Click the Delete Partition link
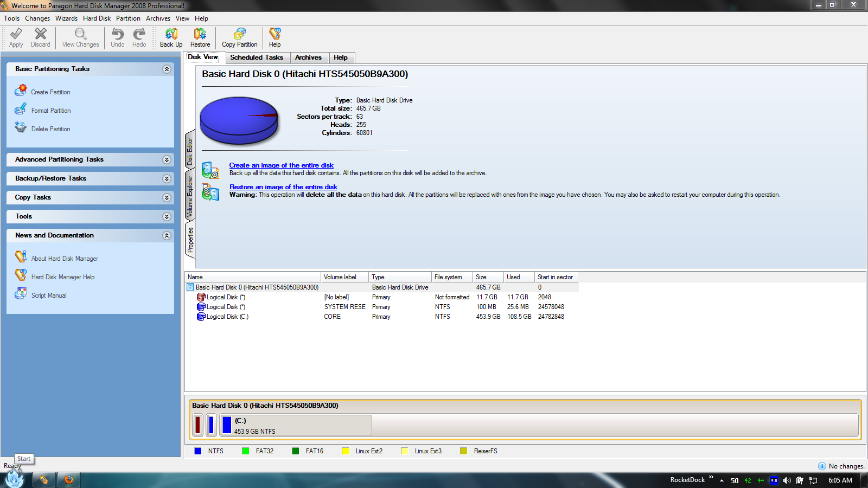The image size is (868, 488). click(x=50, y=129)
